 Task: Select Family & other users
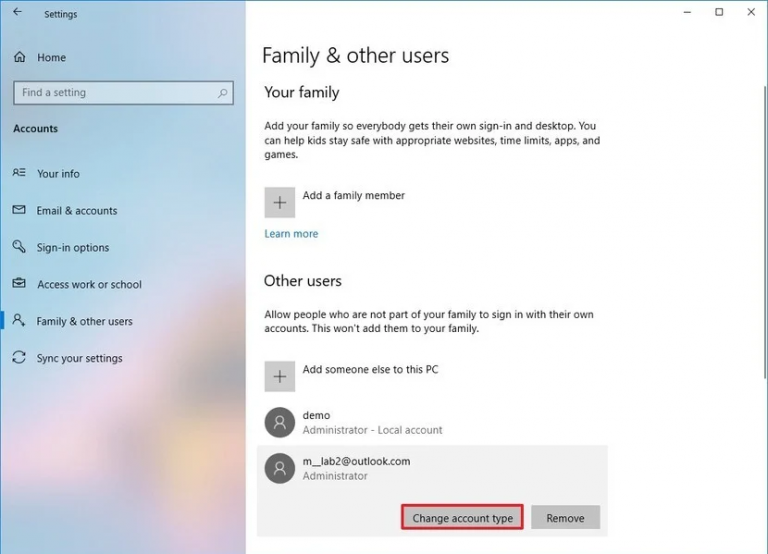pyautogui.click(x=85, y=321)
